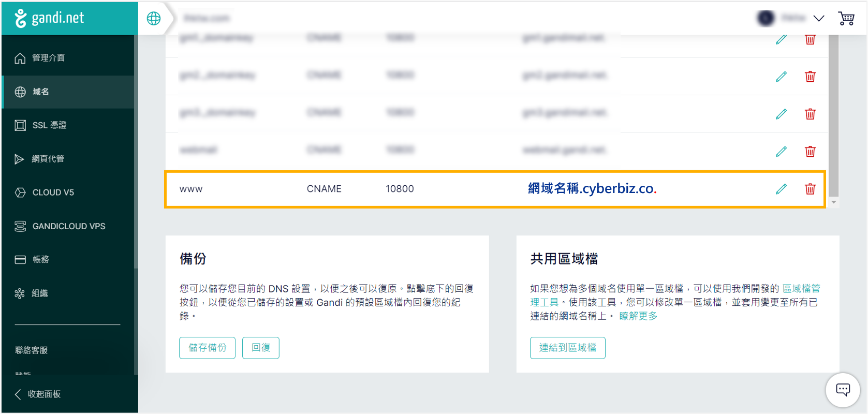This screenshot has width=868, height=414.
Task: Edit the webmail CNAME record
Action: (781, 151)
